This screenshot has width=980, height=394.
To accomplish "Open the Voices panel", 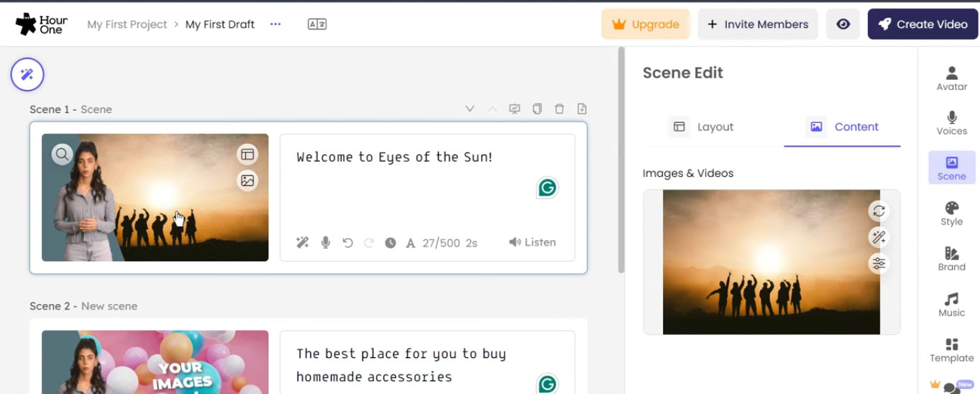I will pos(951,123).
